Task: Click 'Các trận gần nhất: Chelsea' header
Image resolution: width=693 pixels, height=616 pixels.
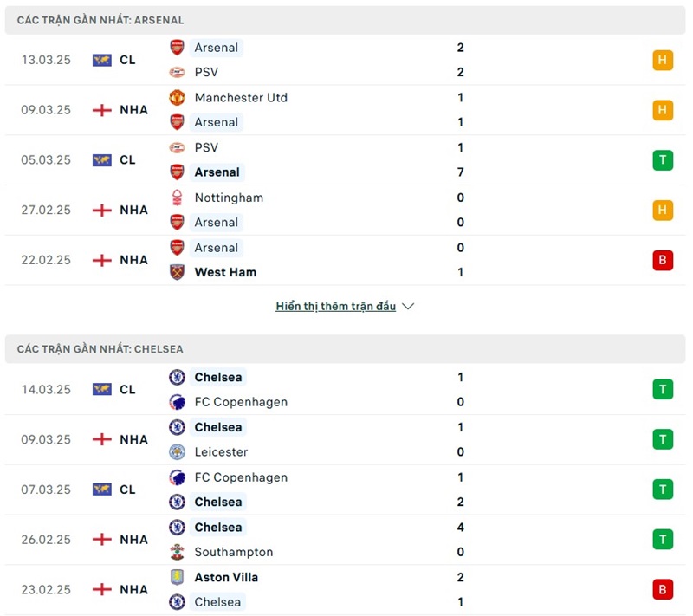Action: coord(100,349)
